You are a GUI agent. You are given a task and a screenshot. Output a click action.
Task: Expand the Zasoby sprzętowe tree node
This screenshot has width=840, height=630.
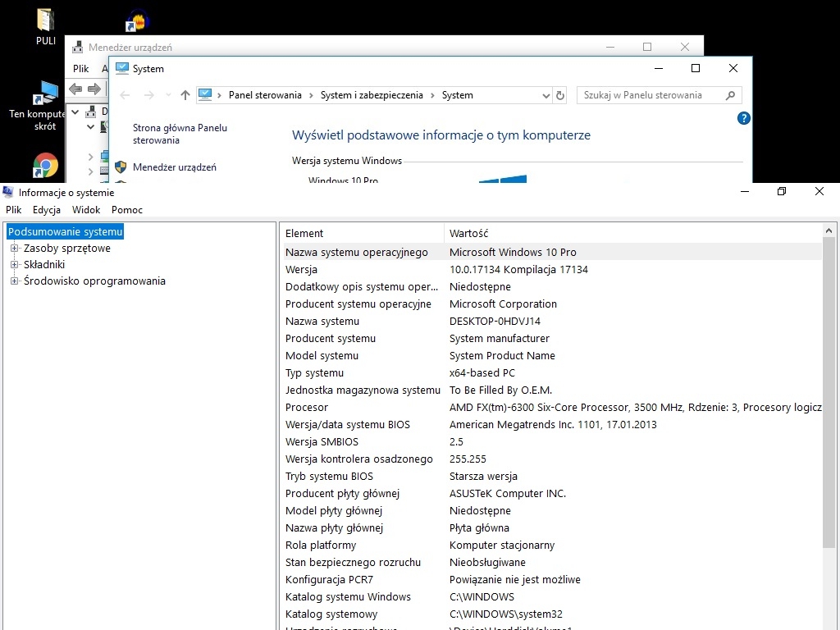point(15,248)
